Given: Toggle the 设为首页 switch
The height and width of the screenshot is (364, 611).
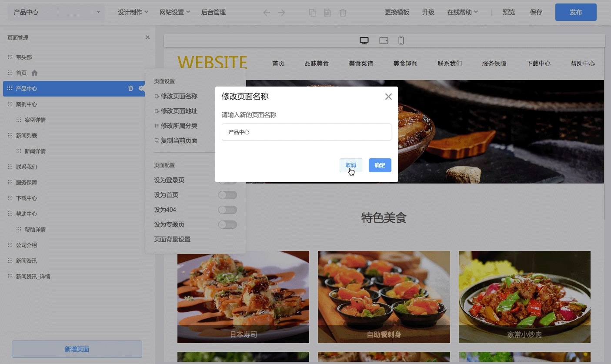Looking at the screenshot, I should (227, 195).
